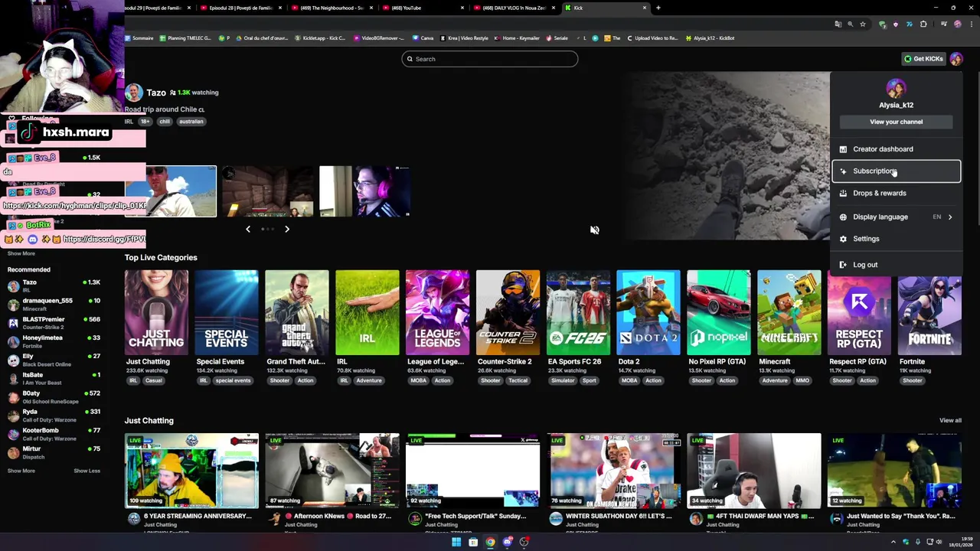The image size is (980, 551).
Task: Go to next featured stream with right chevron
Action: coord(287,229)
